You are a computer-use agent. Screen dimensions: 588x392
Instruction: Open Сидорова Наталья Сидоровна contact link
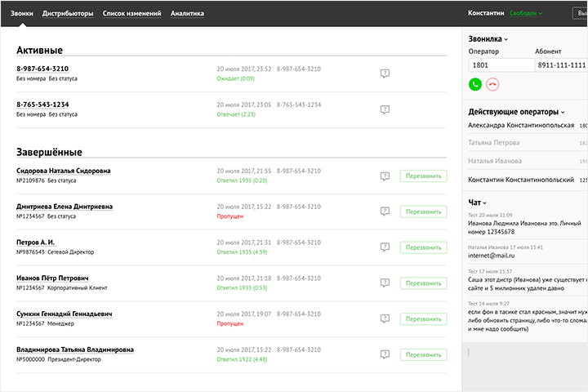coord(64,171)
